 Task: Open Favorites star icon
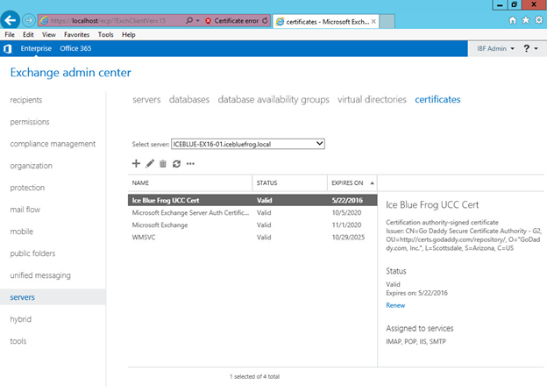point(526,20)
